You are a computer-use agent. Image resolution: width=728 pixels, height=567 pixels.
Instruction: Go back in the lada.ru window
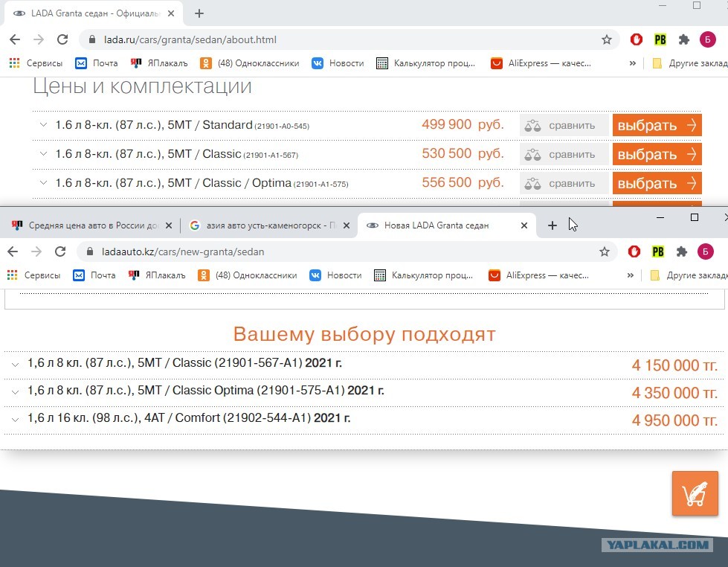(15, 39)
